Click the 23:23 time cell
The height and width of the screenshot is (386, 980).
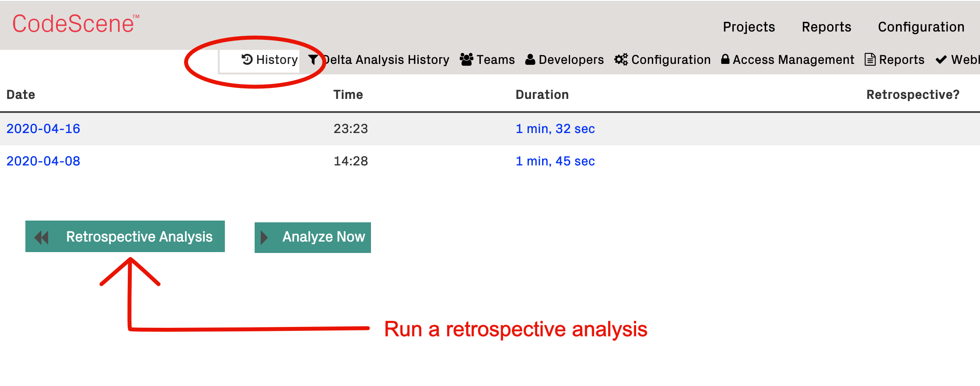(351, 129)
